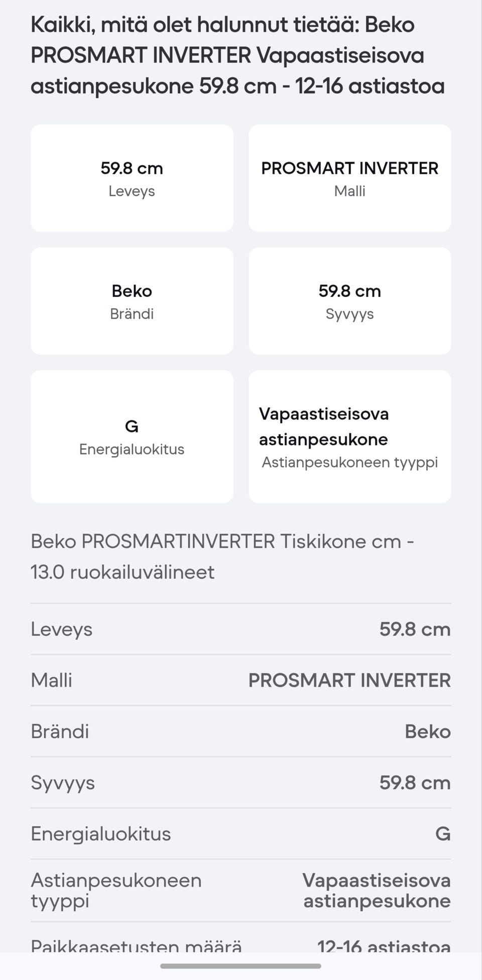Select the Beko Brändi card
The image size is (482, 980).
click(x=132, y=301)
